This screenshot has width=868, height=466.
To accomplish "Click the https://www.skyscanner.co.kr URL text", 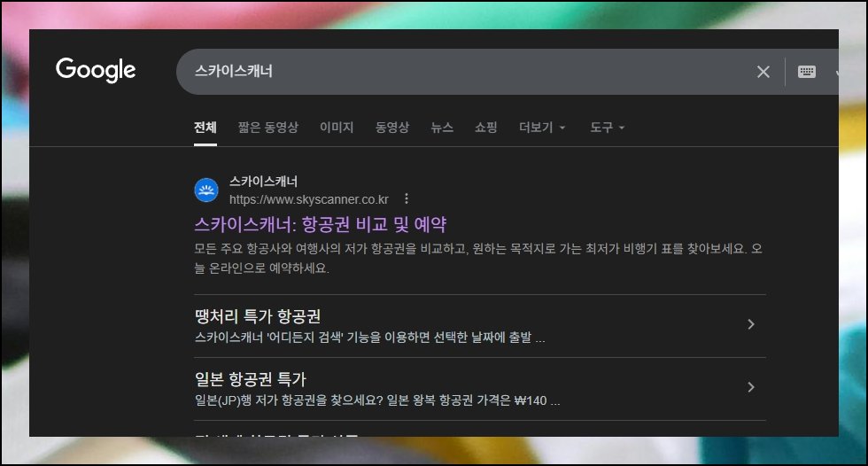I will pyautogui.click(x=309, y=199).
